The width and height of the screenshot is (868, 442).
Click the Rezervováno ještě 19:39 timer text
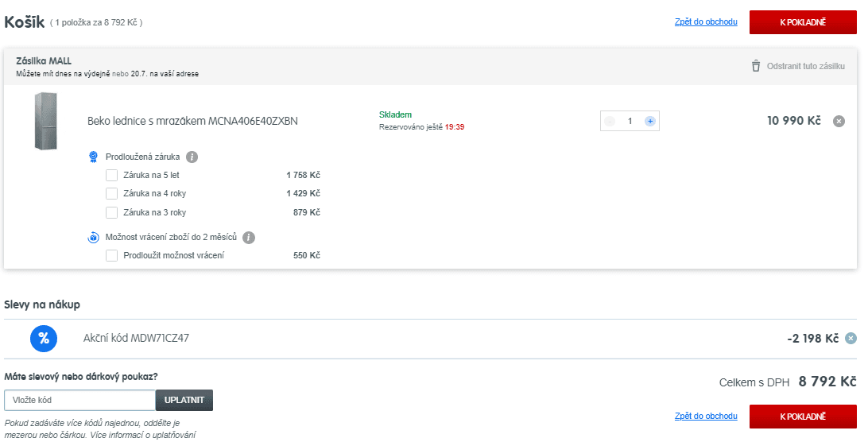(x=422, y=127)
